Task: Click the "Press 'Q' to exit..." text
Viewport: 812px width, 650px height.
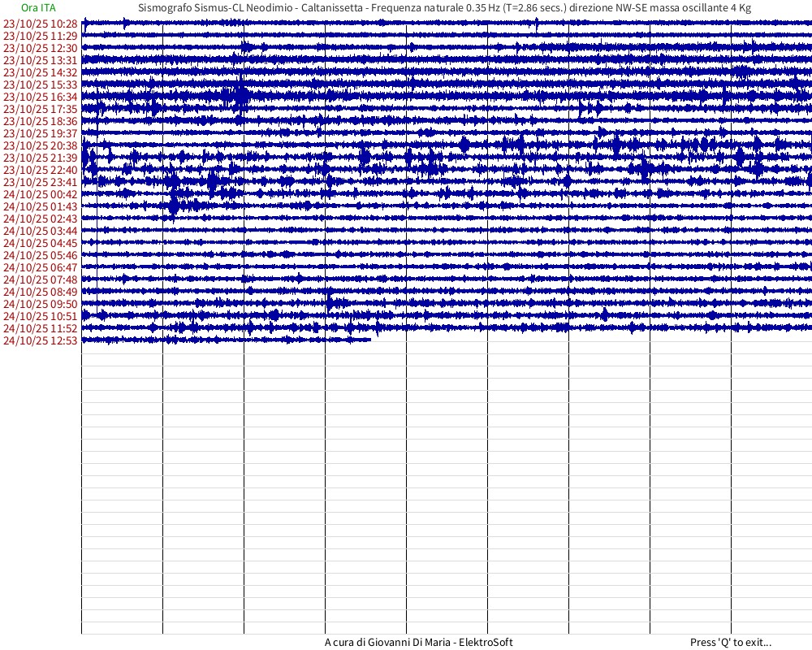Action: [x=730, y=642]
